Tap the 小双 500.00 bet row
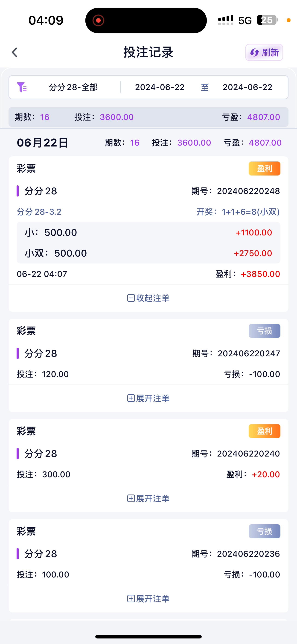 [148, 253]
